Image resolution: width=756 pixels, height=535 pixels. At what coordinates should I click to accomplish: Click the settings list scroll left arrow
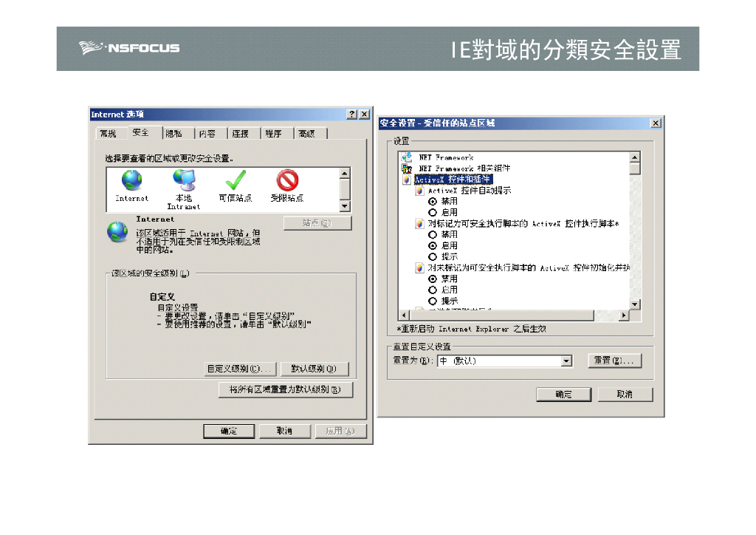pyautogui.click(x=404, y=316)
